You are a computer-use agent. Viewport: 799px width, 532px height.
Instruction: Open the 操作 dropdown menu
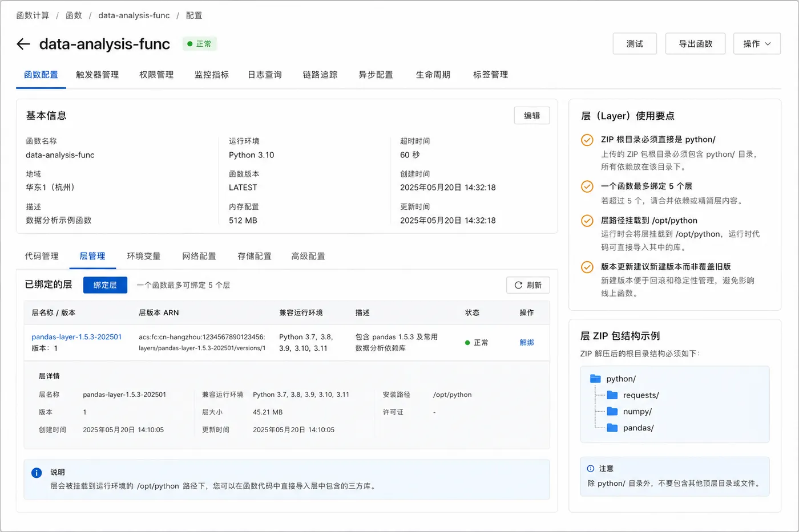point(757,44)
